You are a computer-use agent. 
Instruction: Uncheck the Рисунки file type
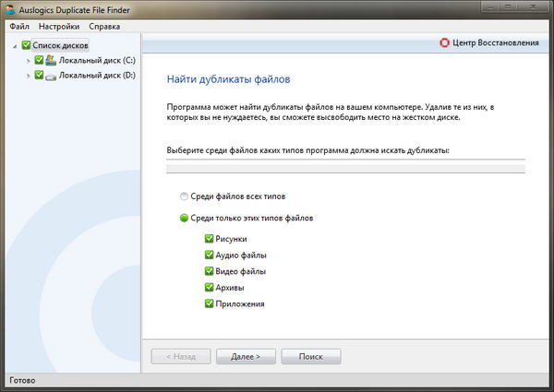(209, 239)
